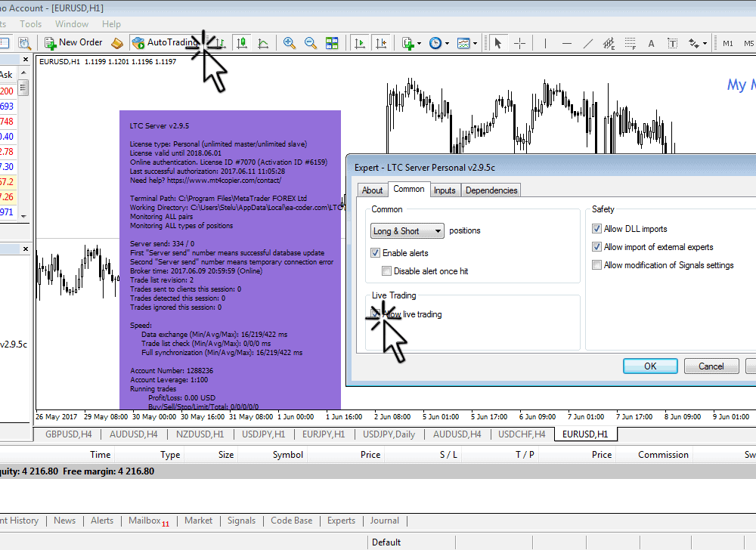The image size is (756, 550).
Task: Toggle chart shift icon
Action: pyautogui.click(x=381, y=43)
